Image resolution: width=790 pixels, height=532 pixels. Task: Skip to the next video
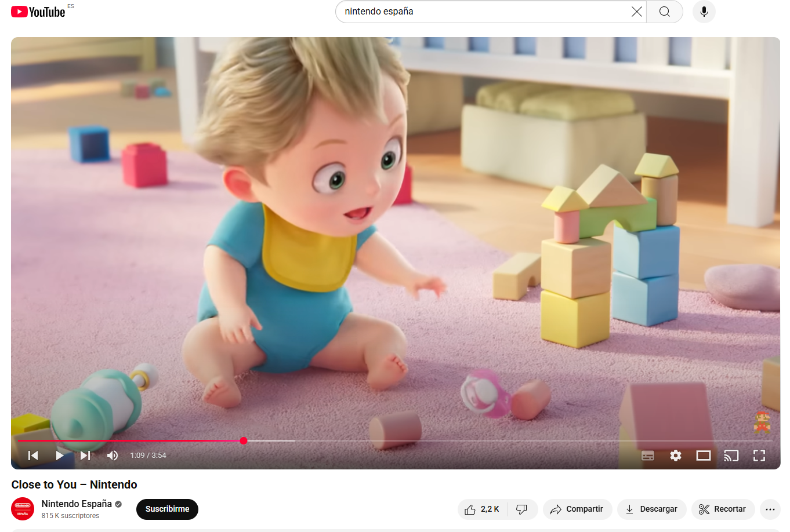pos(85,456)
